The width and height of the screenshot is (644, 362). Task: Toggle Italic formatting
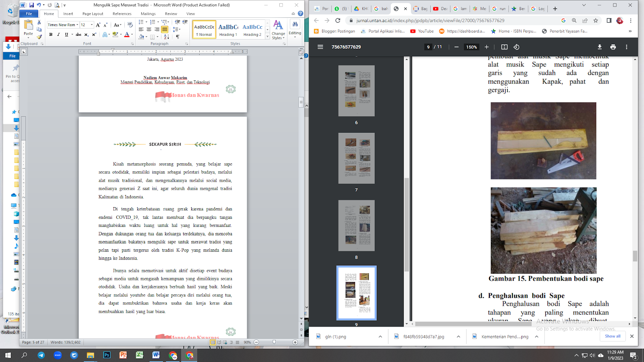(x=58, y=35)
